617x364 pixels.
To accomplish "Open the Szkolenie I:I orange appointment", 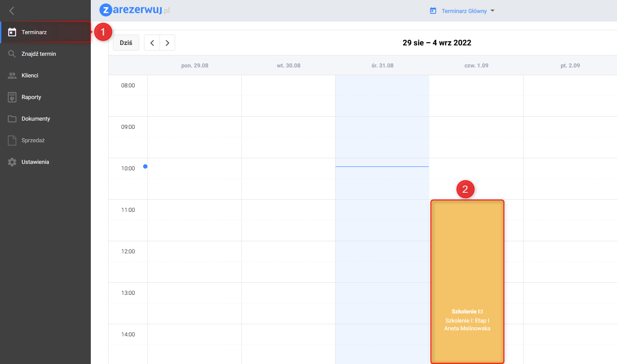I will [x=467, y=281].
